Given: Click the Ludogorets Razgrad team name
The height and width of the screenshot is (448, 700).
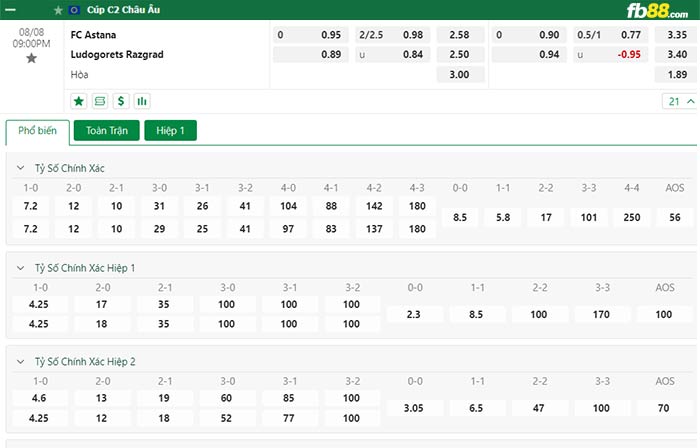Looking at the screenshot, I should (x=117, y=54).
